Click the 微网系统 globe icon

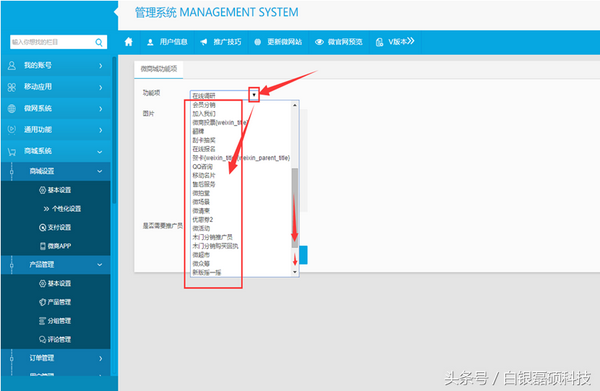(x=12, y=108)
